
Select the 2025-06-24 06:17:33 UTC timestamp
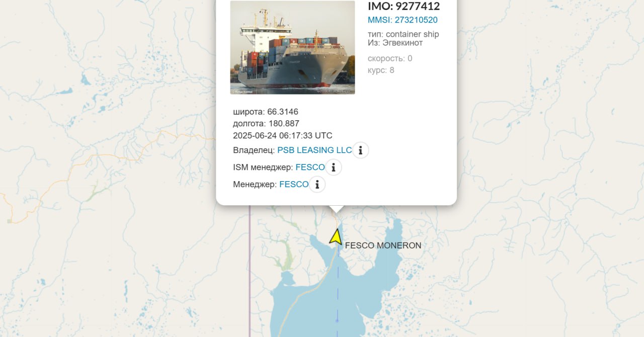coord(283,136)
